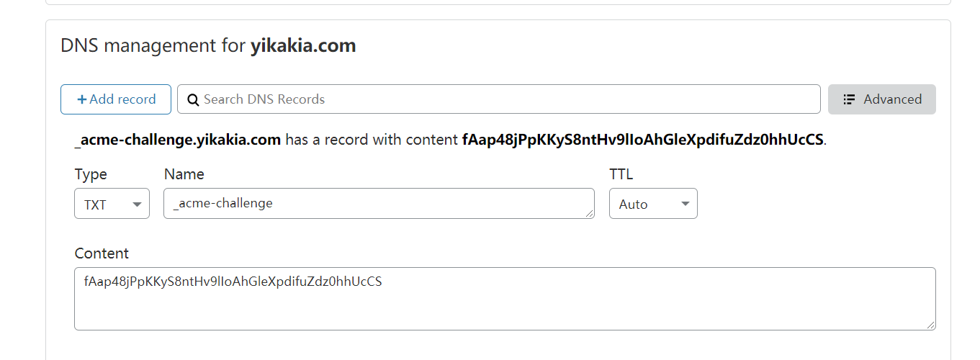The width and height of the screenshot is (980, 360).
Task: Click the TTL dropdown arrow
Action: pyautogui.click(x=685, y=204)
